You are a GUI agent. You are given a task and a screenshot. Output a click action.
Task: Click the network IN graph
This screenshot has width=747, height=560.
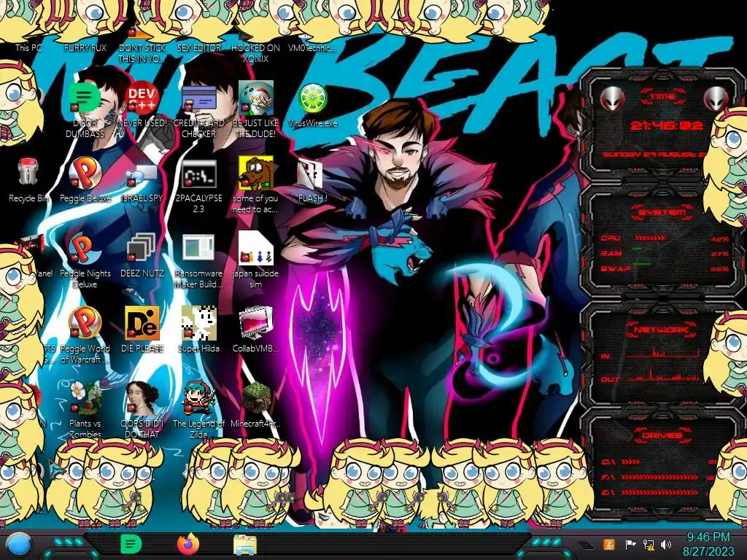tap(662, 352)
